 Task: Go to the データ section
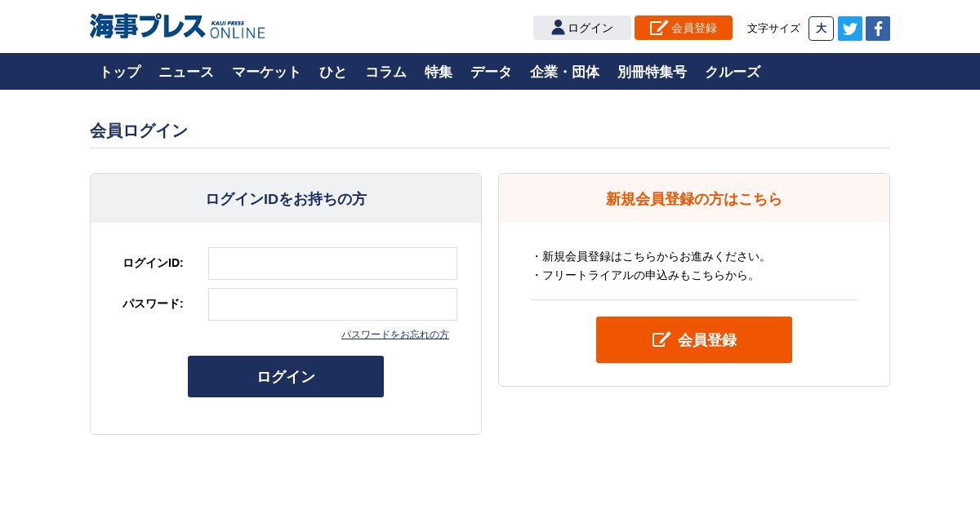click(x=491, y=72)
